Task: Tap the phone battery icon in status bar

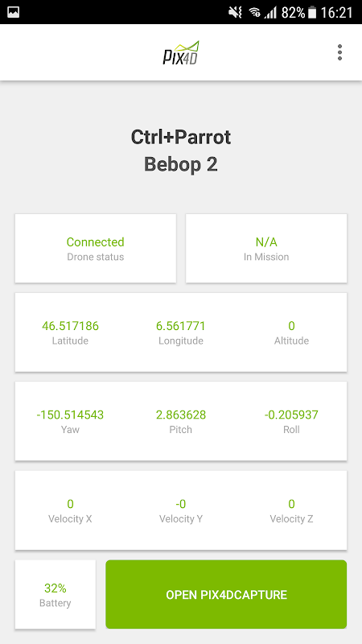Action: [x=312, y=13]
